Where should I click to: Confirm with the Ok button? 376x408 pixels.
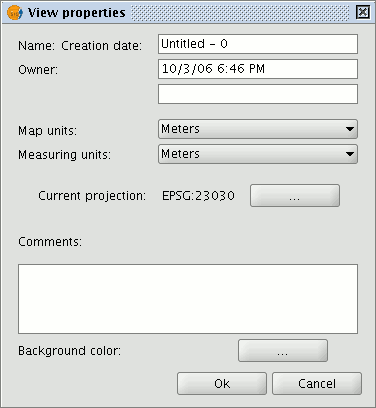point(222,384)
